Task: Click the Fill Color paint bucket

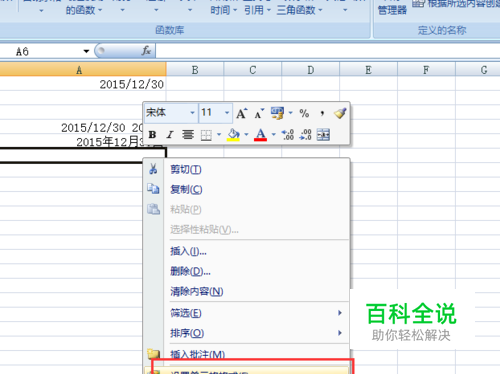Action: [x=233, y=135]
